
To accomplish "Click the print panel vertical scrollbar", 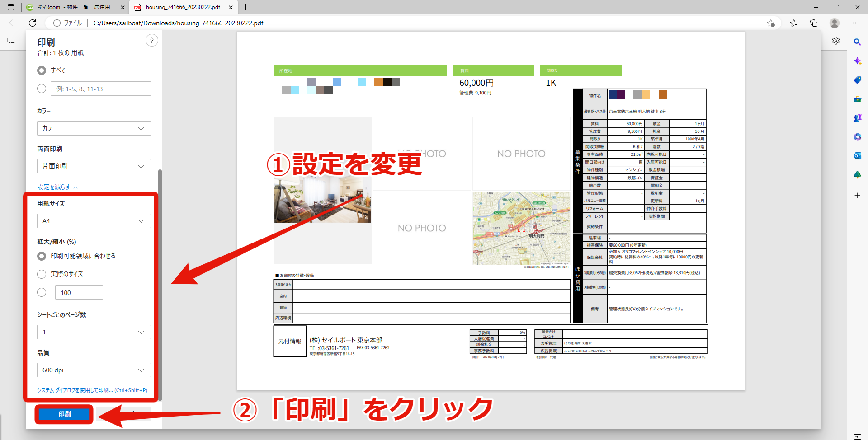I will coord(160,285).
